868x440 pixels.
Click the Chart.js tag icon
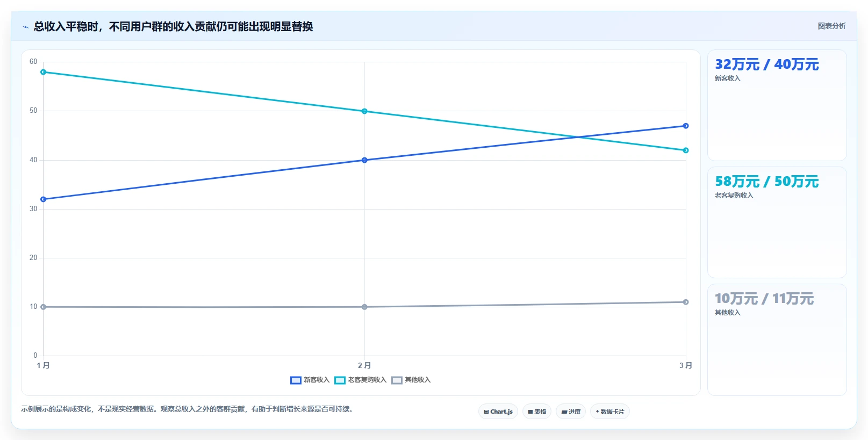[x=486, y=412]
